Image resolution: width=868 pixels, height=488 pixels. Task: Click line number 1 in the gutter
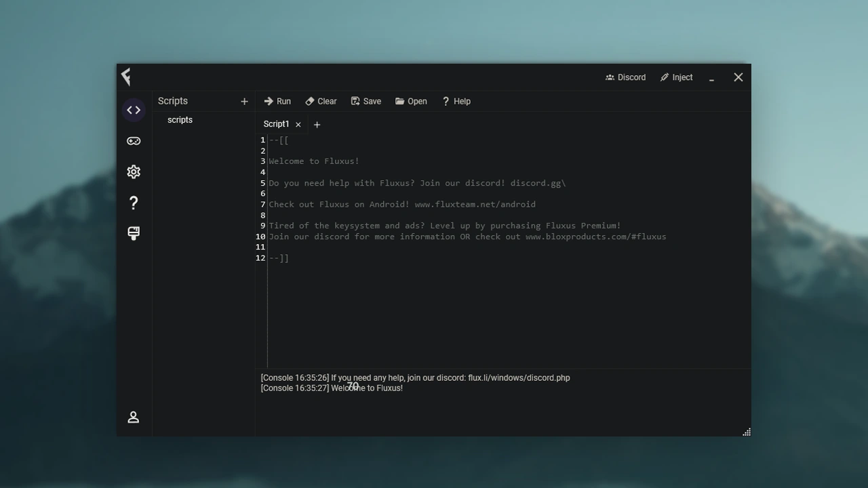pyautogui.click(x=262, y=140)
